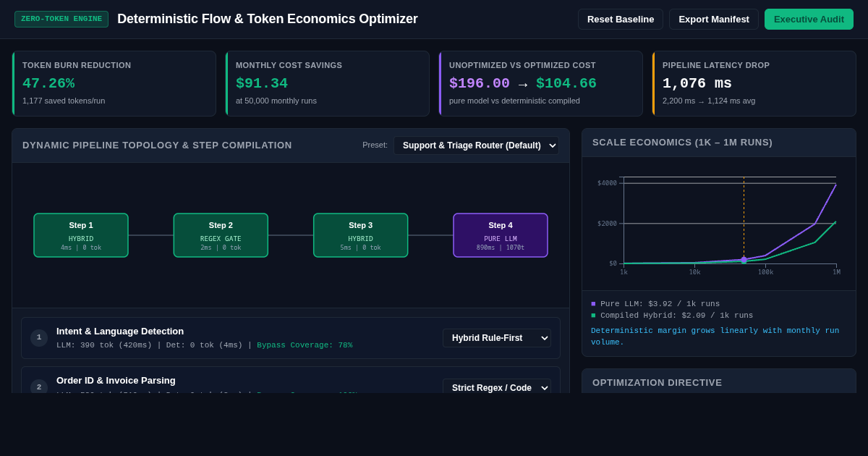Click the Token Burn Reduction 47.26% value
This screenshot has height=456, width=868.
click(48, 83)
